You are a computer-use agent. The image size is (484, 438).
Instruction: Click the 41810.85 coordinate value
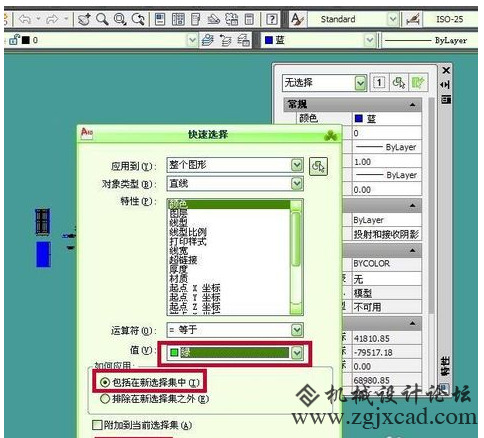click(x=387, y=339)
